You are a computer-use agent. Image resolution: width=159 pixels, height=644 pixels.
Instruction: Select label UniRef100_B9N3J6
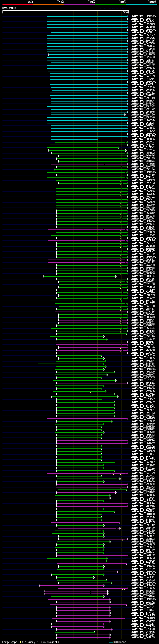[143, 41]
